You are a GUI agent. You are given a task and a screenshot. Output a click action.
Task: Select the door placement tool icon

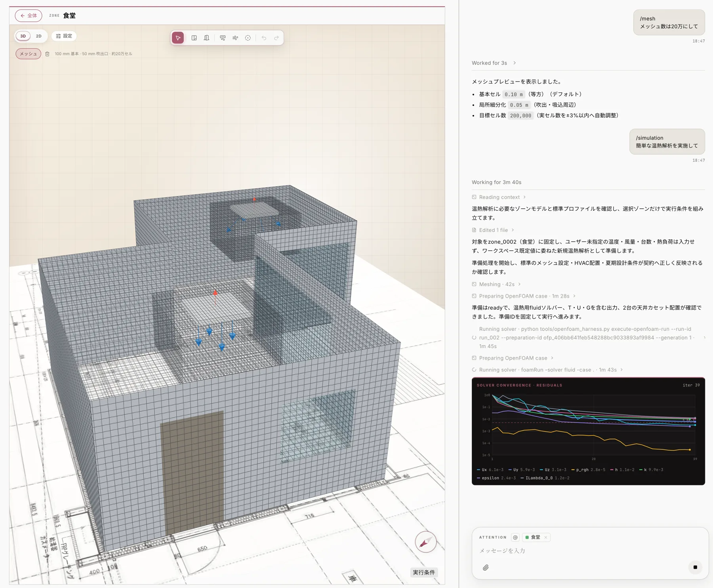coord(206,38)
